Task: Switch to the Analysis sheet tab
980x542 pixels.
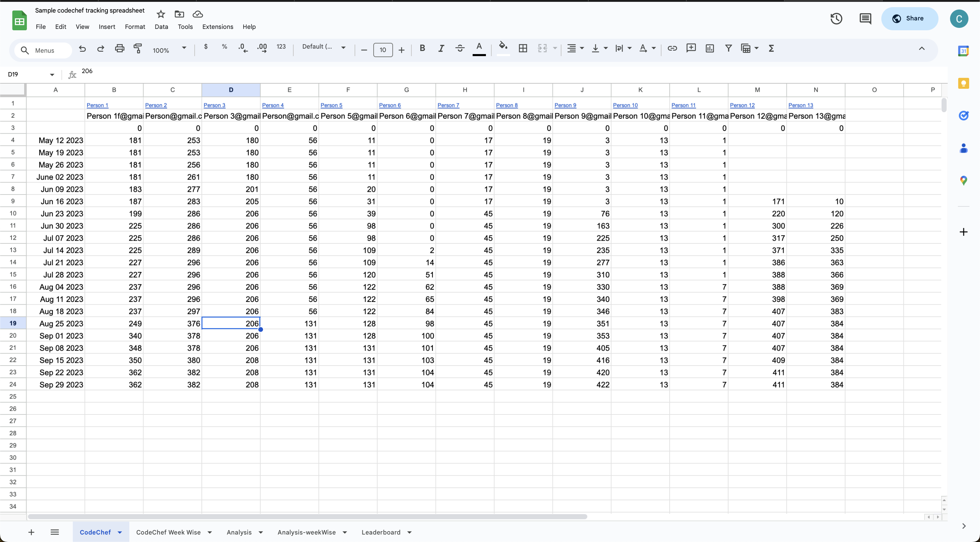Action: click(x=239, y=532)
